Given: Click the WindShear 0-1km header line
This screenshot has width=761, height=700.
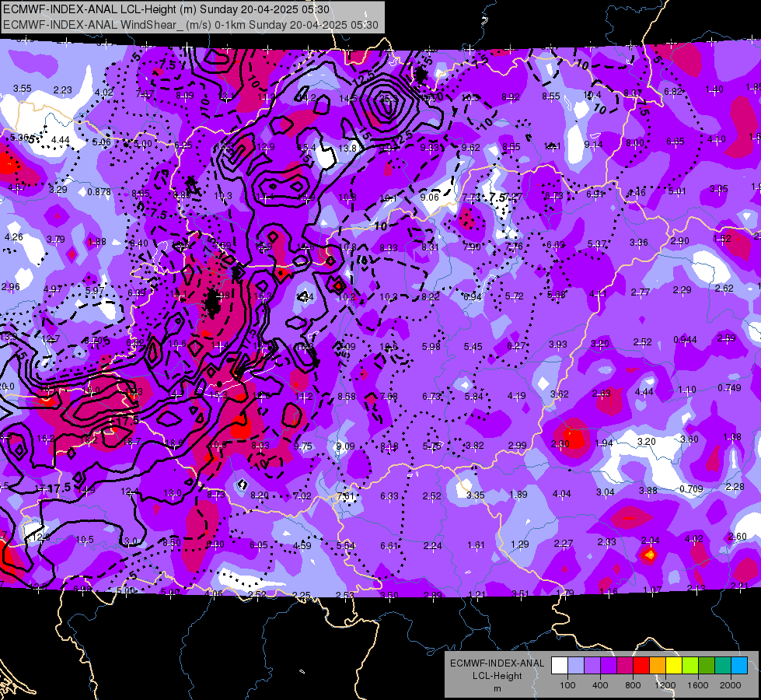Looking at the screenshot, I should (x=190, y=25).
